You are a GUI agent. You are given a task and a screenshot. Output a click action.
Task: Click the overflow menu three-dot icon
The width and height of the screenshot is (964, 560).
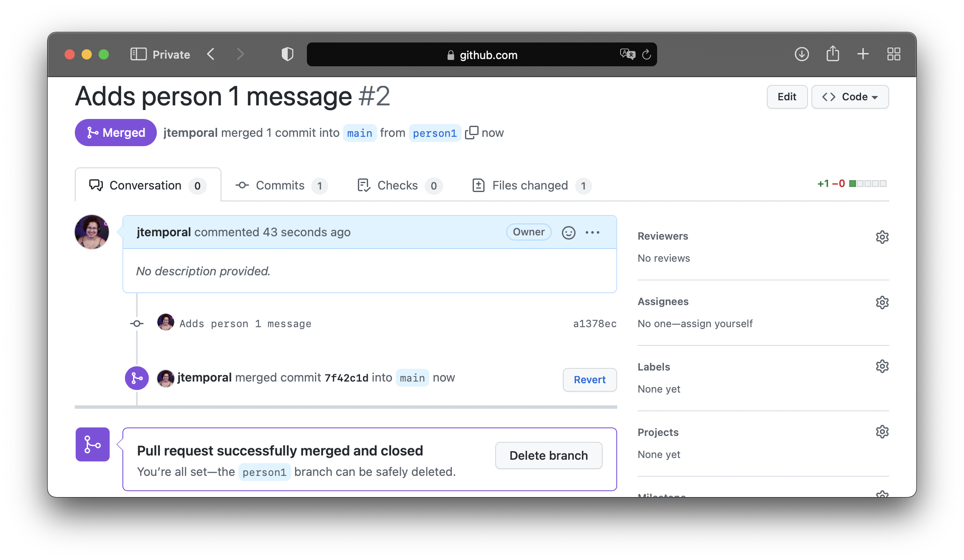click(x=593, y=232)
